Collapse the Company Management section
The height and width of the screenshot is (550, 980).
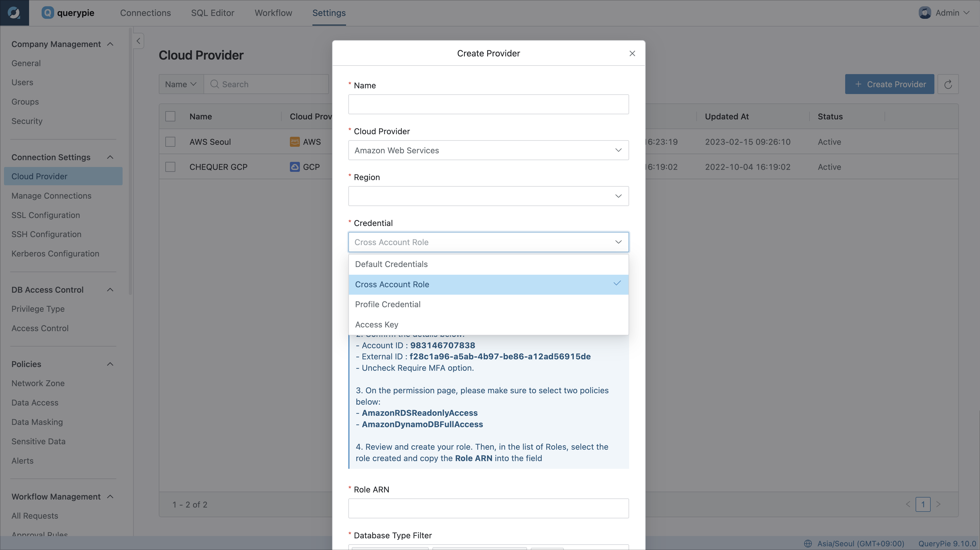[x=110, y=44]
